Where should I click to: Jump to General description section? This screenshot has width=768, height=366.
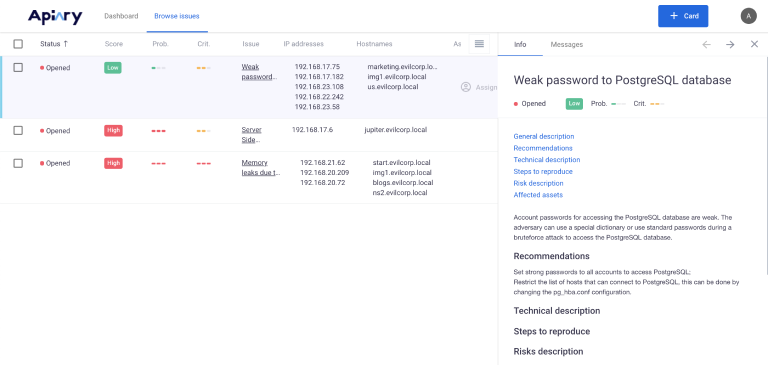tap(544, 136)
